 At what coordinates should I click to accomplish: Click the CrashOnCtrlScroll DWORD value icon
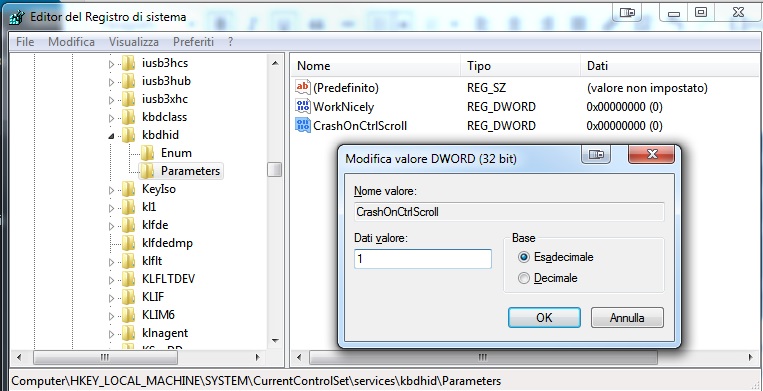coord(303,125)
